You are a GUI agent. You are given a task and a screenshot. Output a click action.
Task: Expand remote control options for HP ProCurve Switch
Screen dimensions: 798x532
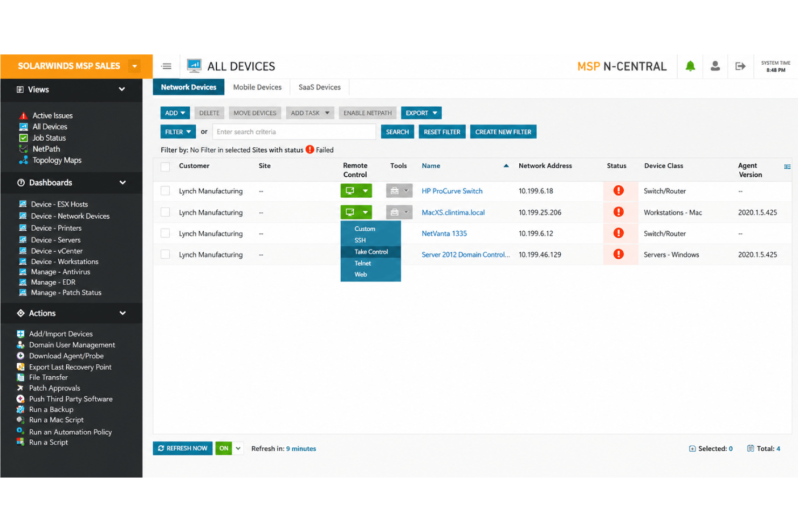click(366, 191)
